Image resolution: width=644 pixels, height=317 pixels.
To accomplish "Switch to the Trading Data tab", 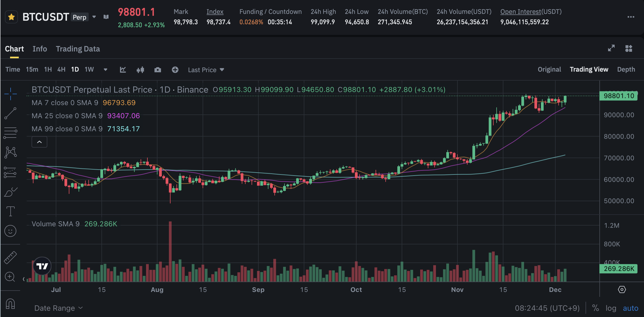I will pyautogui.click(x=78, y=49).
